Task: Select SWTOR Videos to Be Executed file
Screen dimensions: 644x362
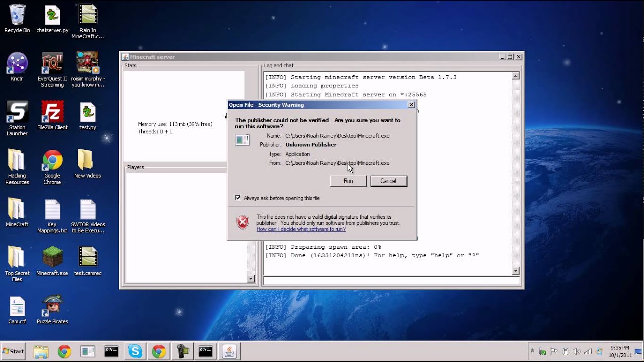Action: (88, 216)
